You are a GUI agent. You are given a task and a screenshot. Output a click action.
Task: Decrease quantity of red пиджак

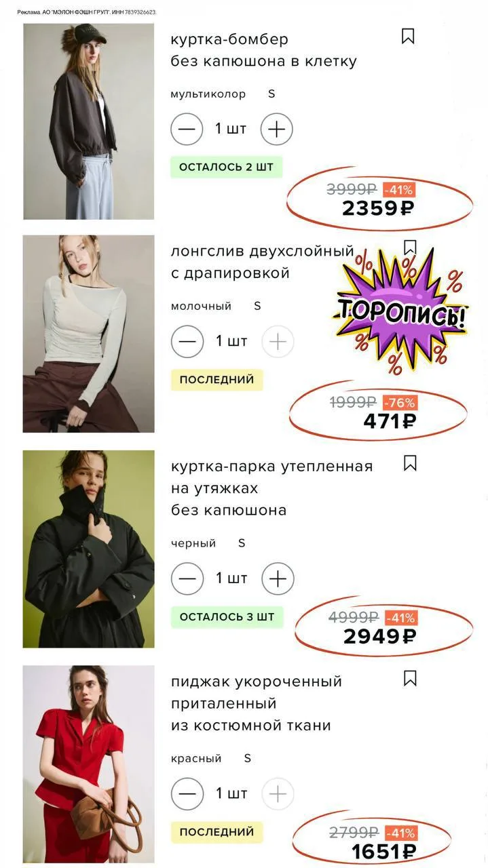pos(187,793)
